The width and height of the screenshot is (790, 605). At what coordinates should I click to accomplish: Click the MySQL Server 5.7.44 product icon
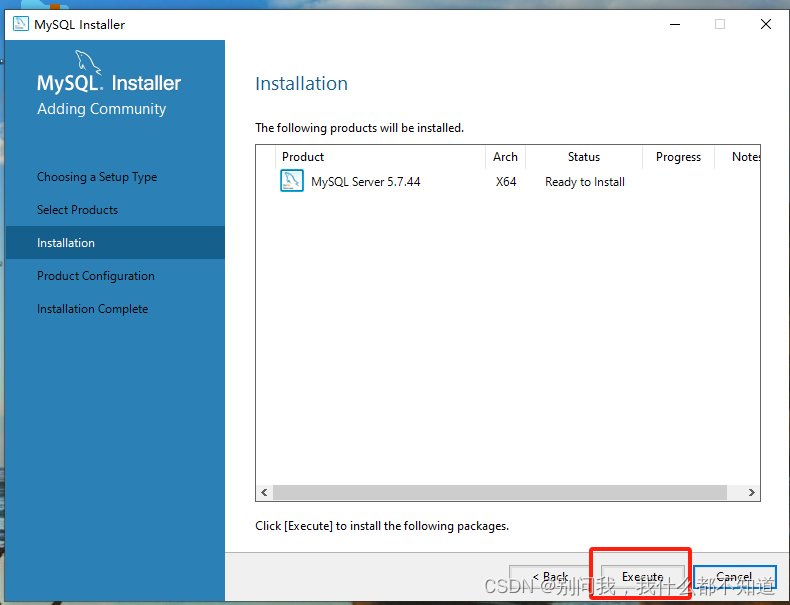(x=292, y=181)
